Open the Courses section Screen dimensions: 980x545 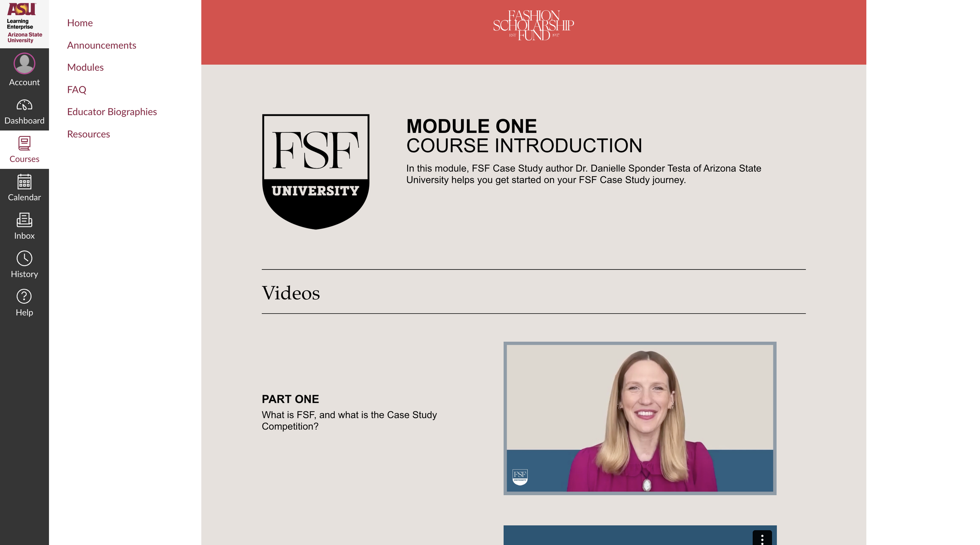(x=24, y=150)
